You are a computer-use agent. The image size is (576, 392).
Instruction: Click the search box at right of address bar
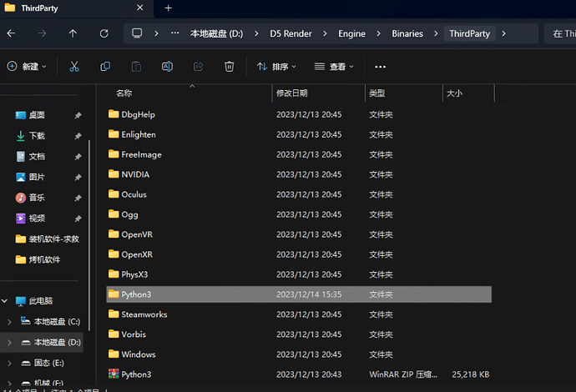click(560, 33)
